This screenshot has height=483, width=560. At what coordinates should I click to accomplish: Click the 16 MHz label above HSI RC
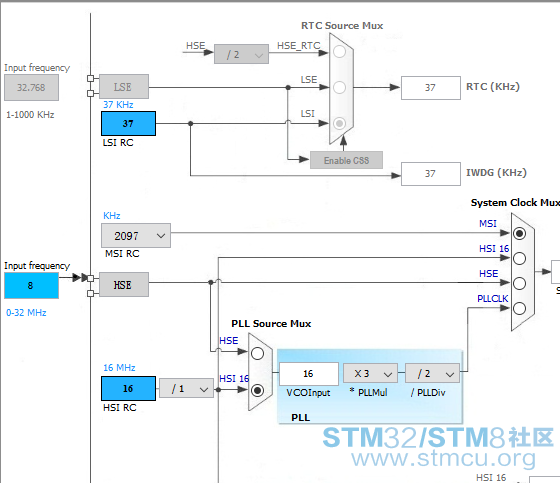(119, 368)
